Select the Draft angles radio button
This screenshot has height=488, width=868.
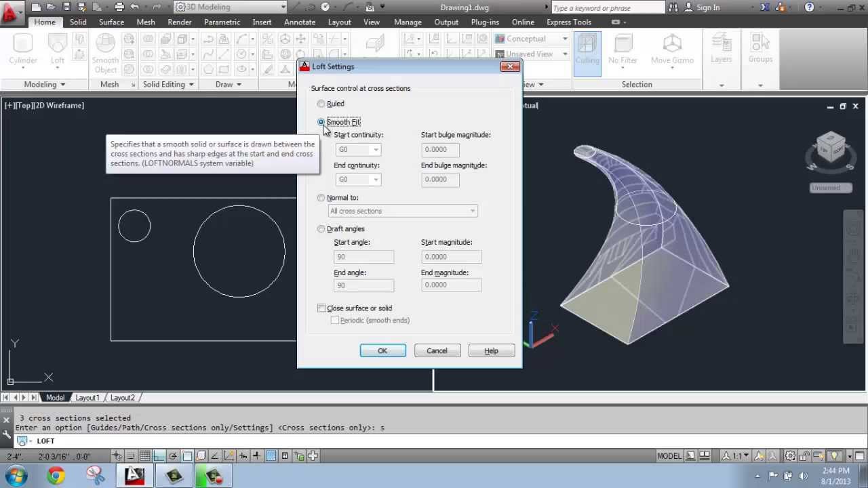click(321, 229)
